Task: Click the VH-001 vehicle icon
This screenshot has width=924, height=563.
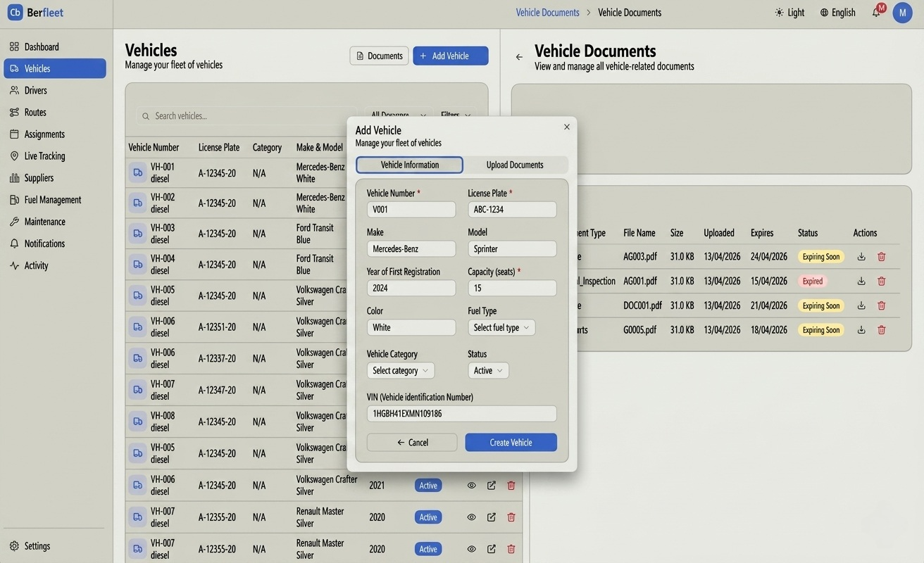Action: [137, 172]
